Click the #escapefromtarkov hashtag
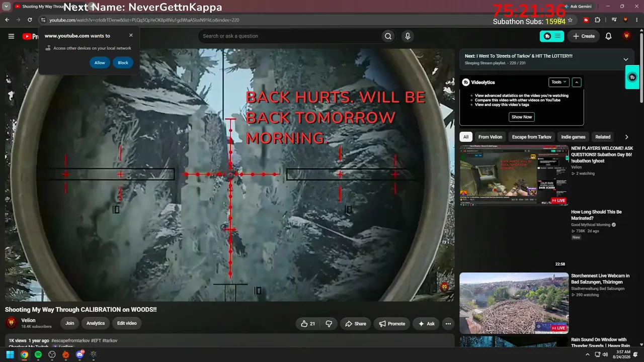Viewport: 644px width, 362px height. (x=70, y=340)
